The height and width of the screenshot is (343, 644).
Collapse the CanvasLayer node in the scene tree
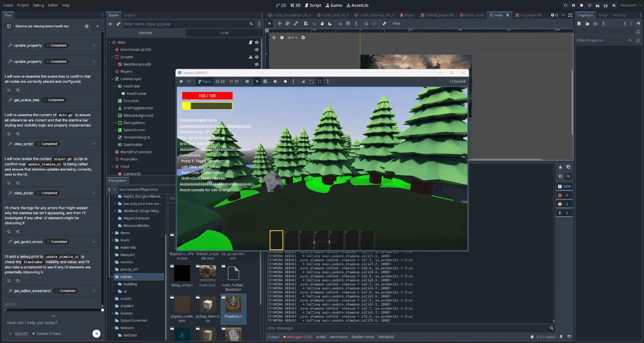112,79
